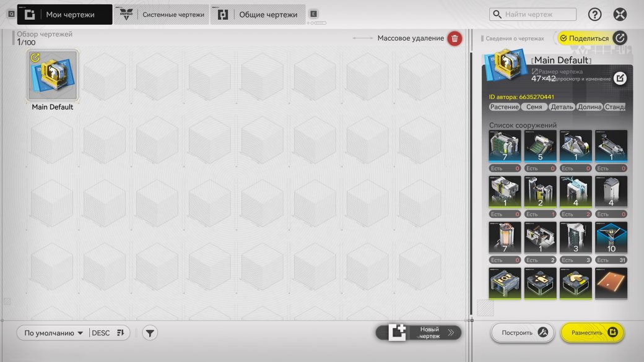Focus the Найти чертеж search field
This screenshot has height=362, width=644.
click(533, 14)
